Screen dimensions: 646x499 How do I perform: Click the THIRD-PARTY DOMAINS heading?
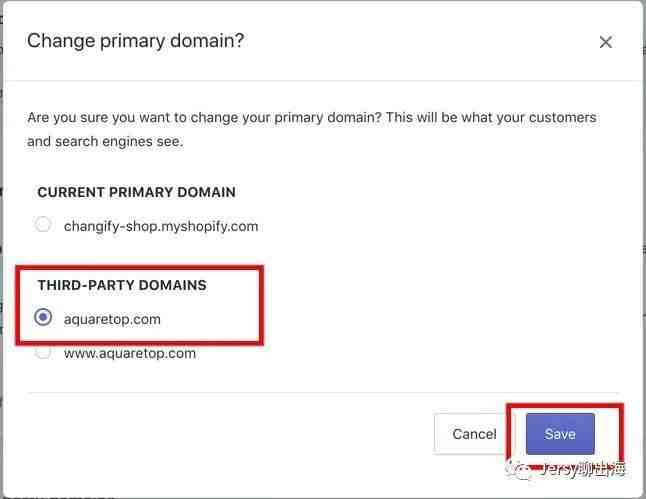122,285
